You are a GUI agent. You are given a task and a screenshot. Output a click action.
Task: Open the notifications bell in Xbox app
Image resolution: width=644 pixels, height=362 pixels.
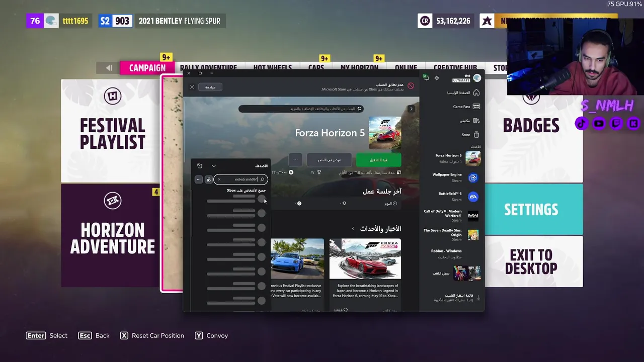click(x=426, y=78)
